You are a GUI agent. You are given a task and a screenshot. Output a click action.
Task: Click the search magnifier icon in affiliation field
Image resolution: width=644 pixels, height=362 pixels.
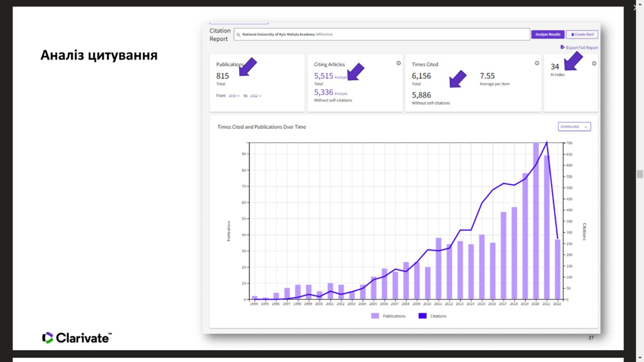[238, 35]
